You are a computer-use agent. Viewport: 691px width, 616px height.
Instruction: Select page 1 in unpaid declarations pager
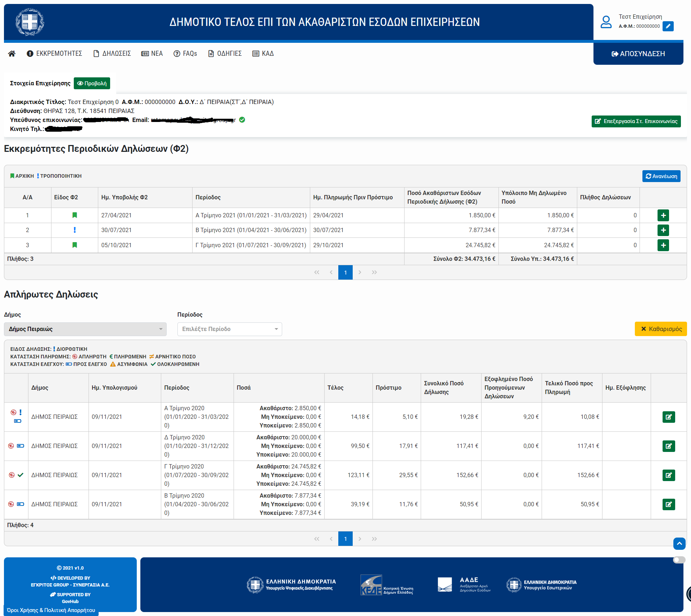point(345,539)
